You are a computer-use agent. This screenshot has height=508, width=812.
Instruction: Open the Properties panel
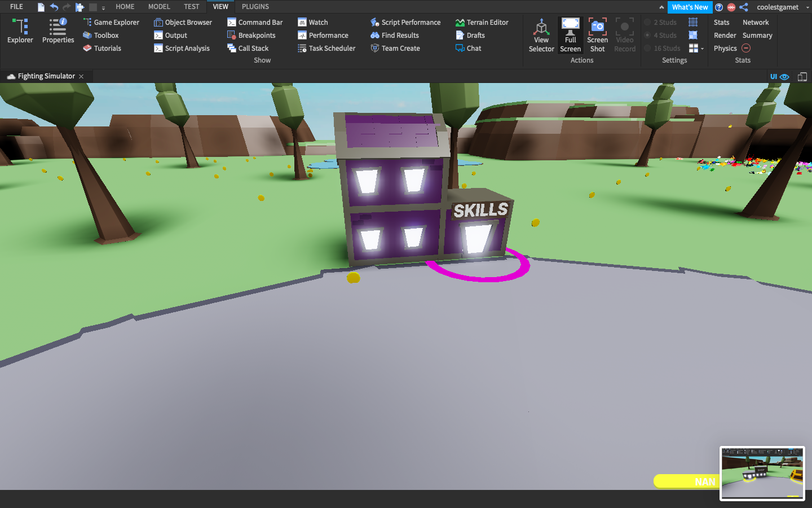click(58, 31)
